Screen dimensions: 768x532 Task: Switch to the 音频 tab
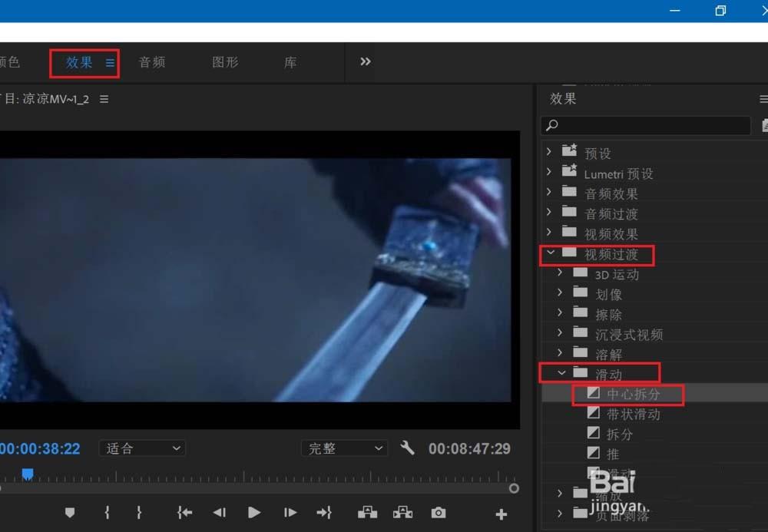(151, 62)
